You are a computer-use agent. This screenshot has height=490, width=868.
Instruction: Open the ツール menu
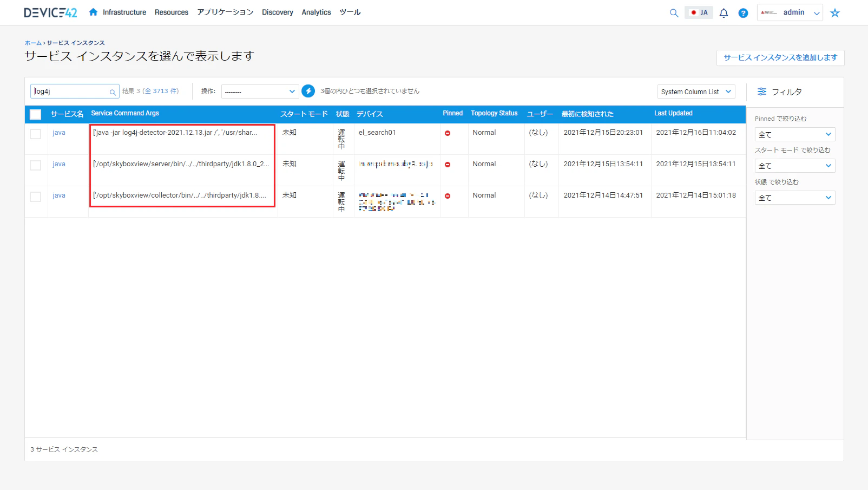coord(350,12)
